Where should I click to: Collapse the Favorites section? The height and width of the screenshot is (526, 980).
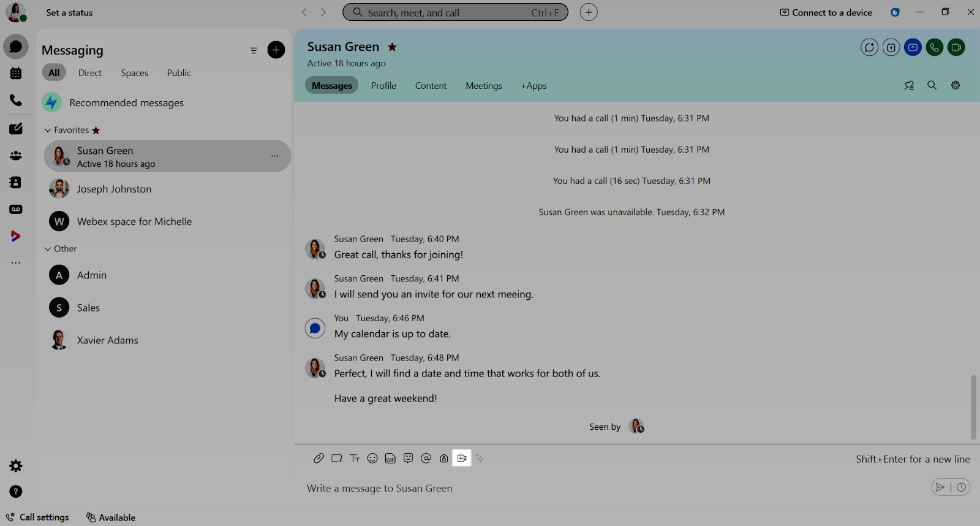tap(48, 130)
